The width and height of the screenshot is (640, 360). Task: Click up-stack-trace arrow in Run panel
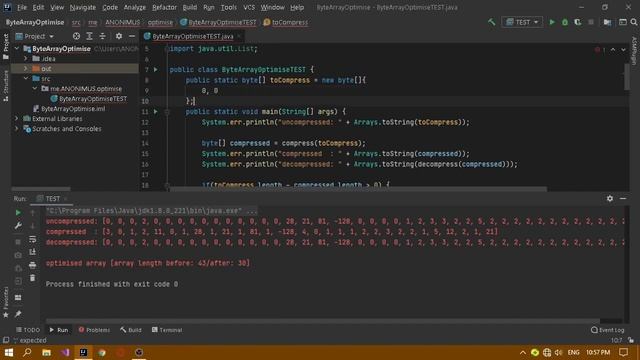33,213
